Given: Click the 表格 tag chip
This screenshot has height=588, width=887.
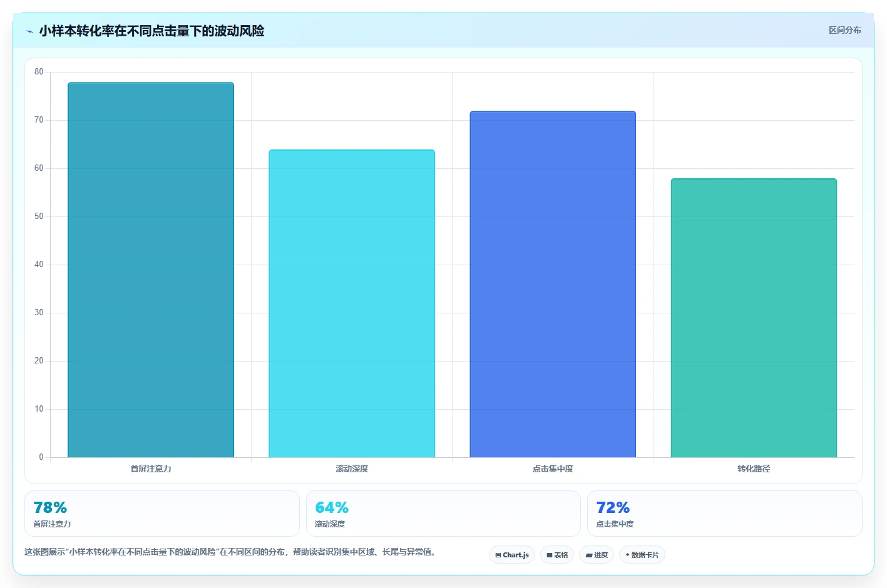Looking at the screenshot, I should tap(557, 555).
